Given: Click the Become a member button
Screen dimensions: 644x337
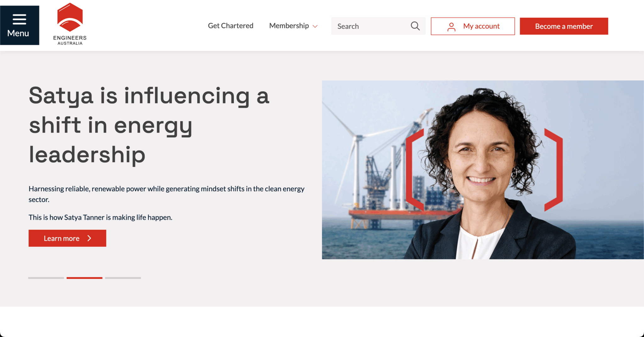Looking at the screenshot, I should coord(564,26).
